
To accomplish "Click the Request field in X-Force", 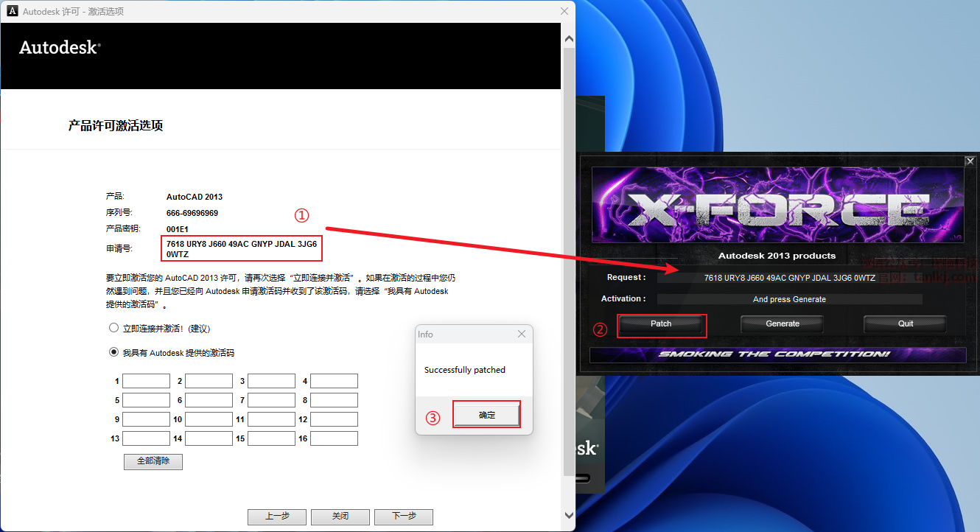I will 789,278.
